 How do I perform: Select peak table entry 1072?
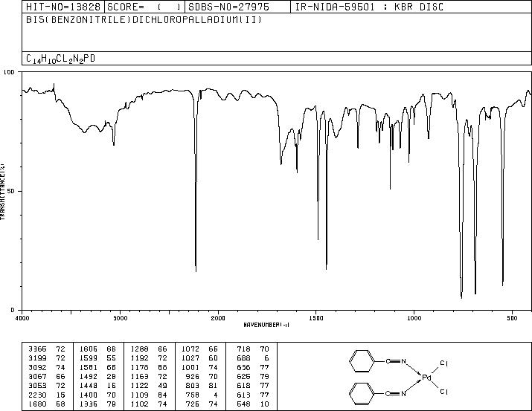[199, 349]
